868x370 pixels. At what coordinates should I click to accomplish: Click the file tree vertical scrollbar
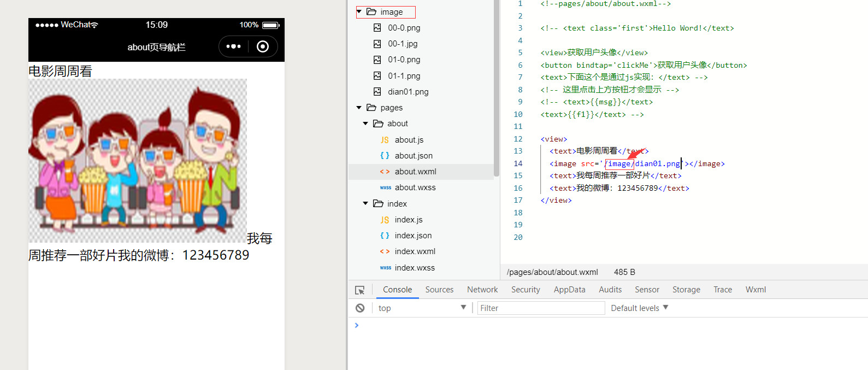click(496, 87)
